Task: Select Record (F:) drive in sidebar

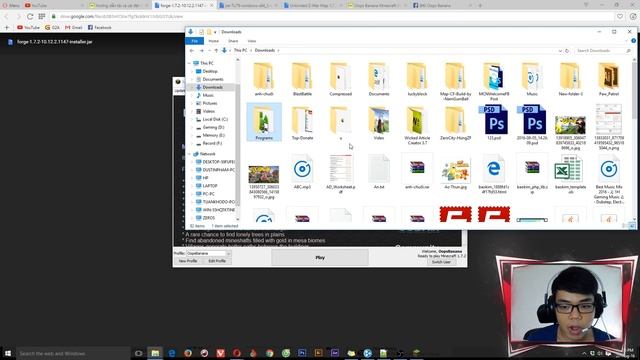Action: [x=212, y=143]
